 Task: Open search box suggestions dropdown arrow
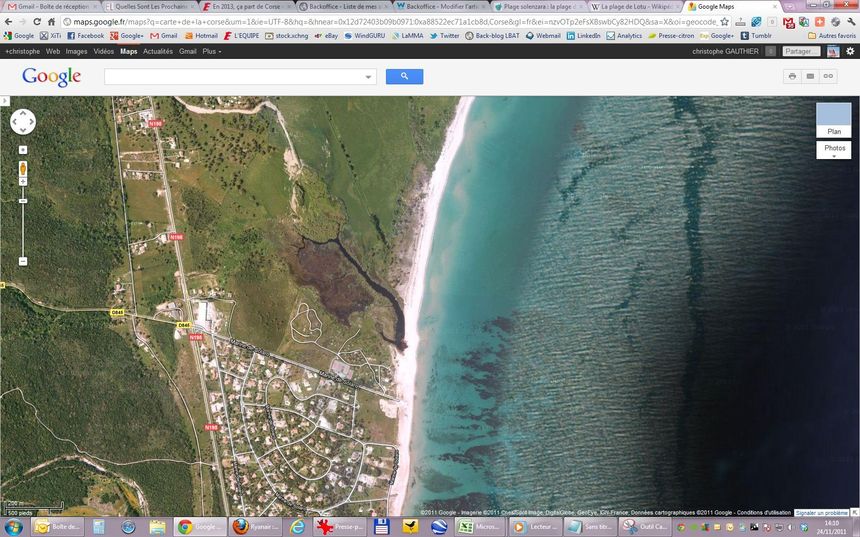(x=368, y=77)
